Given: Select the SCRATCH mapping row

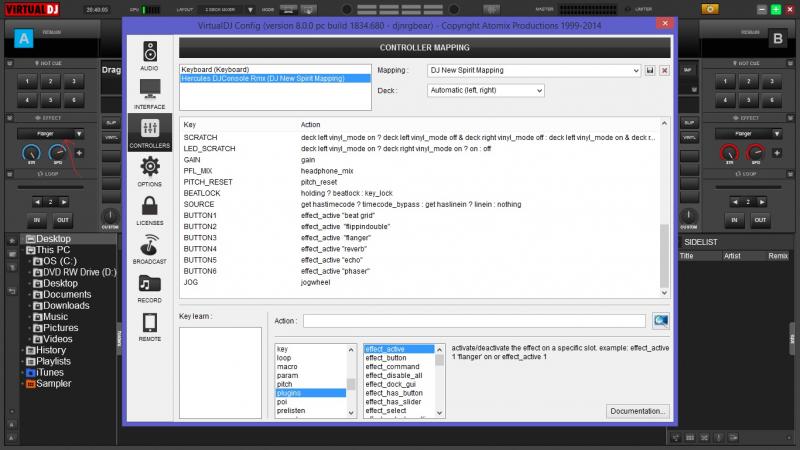Looking at the screenshot, I should tap(420, 138).
